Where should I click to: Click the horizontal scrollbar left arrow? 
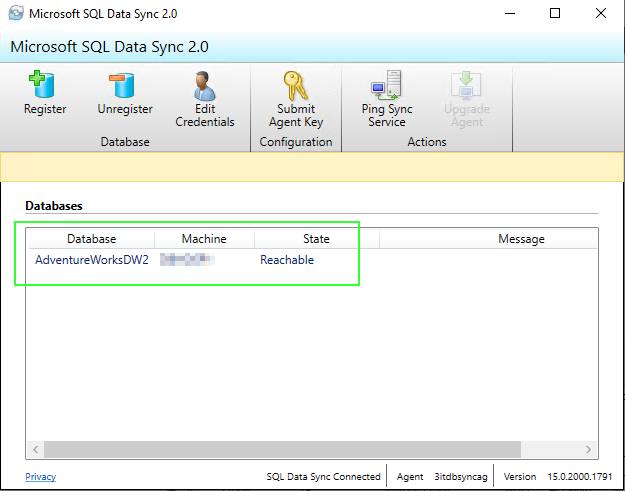pyautogui.click(x=35, y=450)
